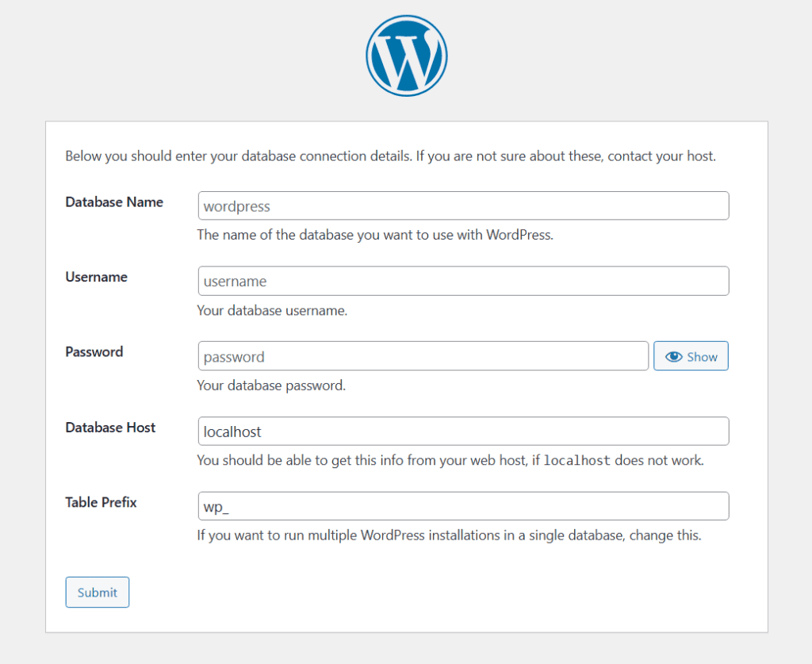
Task: Select the localhost value field
Action: click(463, 431)
